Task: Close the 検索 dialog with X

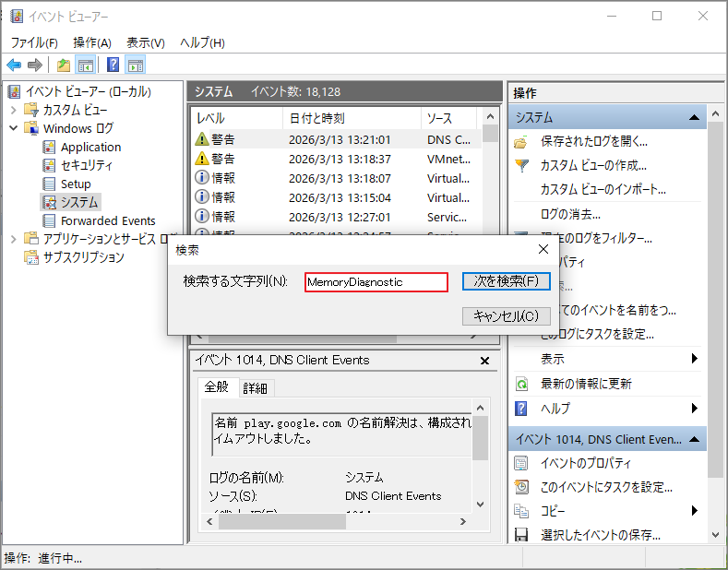Action: [543, 249]
